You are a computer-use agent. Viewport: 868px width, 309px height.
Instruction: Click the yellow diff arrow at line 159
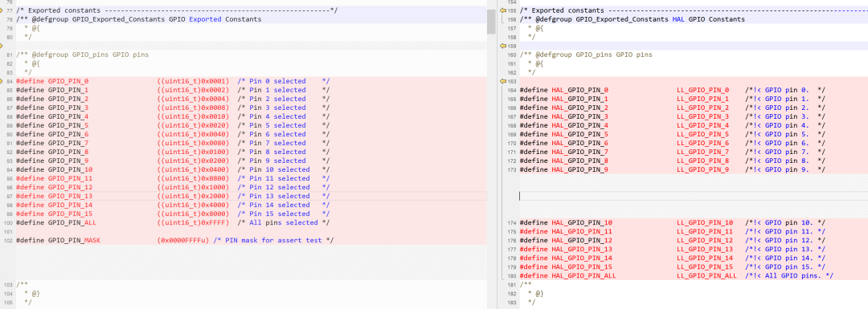[x=503, y=46]
